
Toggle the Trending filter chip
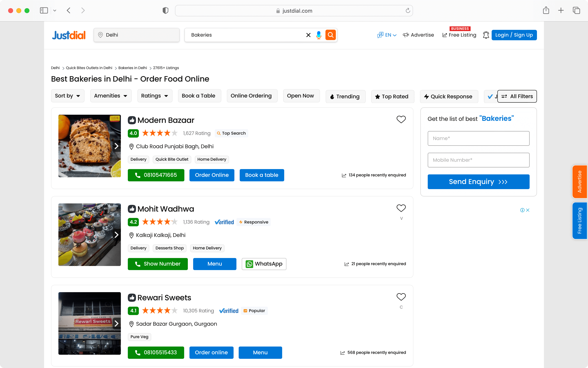[345, 97]
